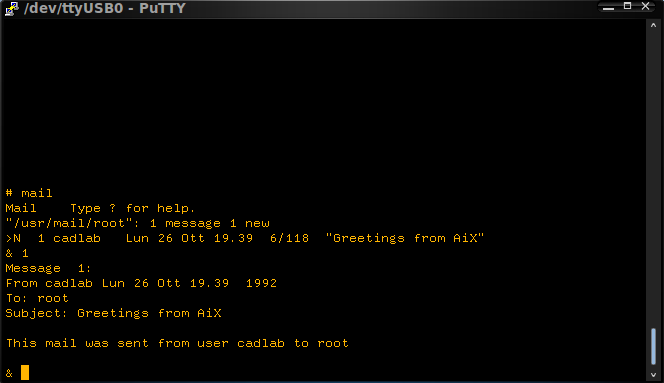The width and height of the screenshot is (664, 383).
Task: Click the 'Message 1:' line
Action: pos(48,268)
